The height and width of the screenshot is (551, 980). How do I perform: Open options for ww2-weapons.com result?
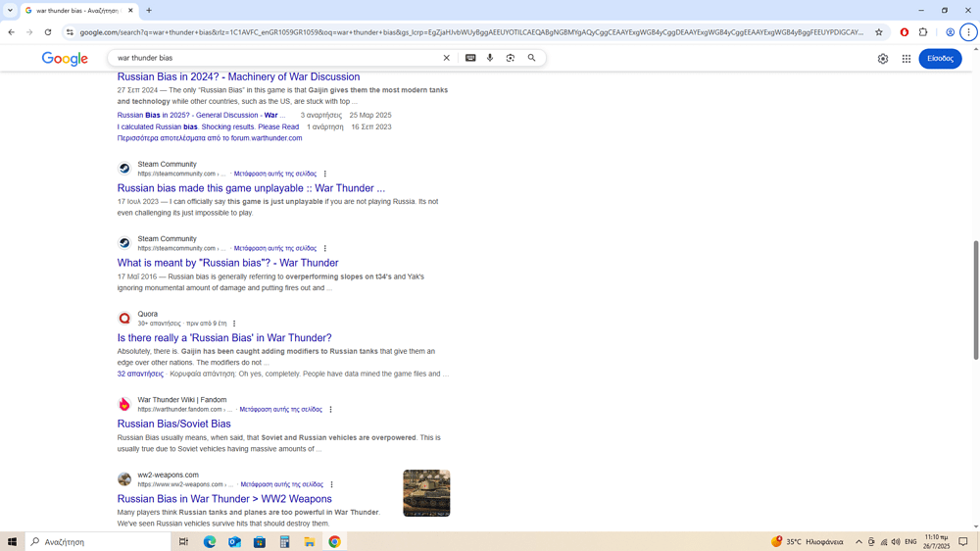coord(332,484)
